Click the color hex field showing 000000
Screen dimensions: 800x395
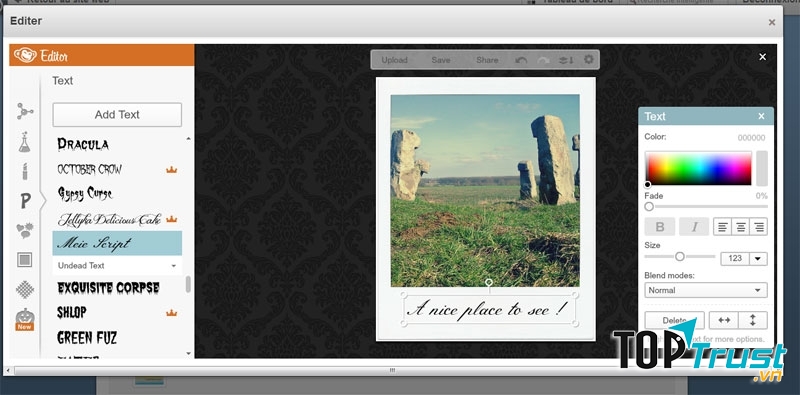pyautogui.click(x=752, y=138)
